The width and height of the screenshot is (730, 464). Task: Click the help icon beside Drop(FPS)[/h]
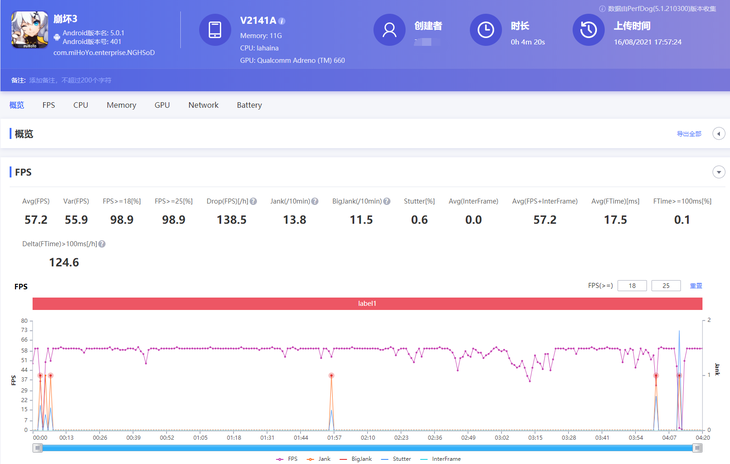point(253,201)
